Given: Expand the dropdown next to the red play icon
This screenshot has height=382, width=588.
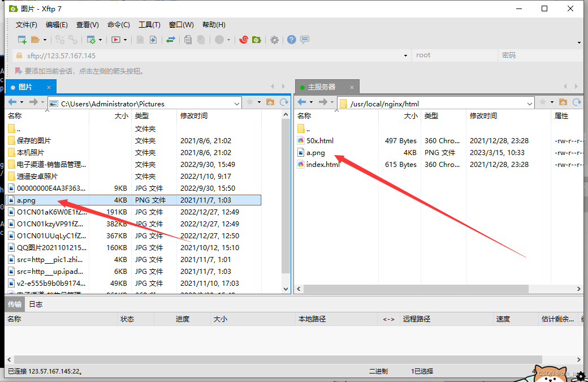Looking at the screenshot, I should click(x=126, y=40).
